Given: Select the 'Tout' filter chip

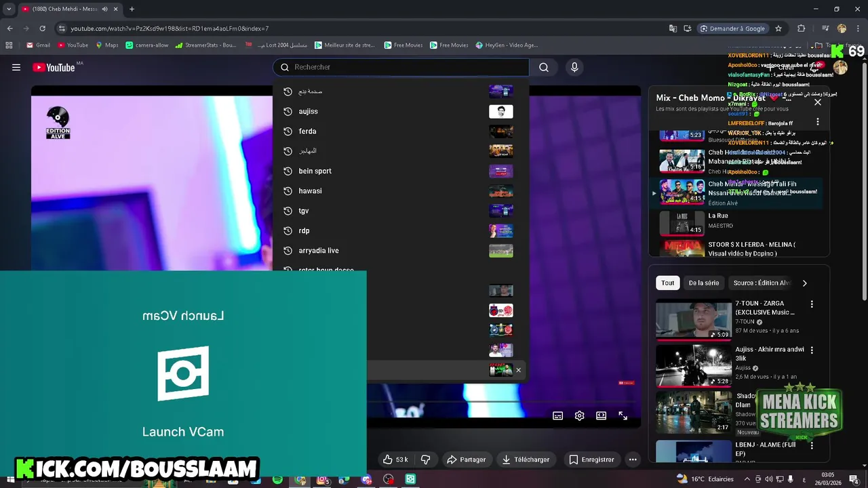Looking at the screenshot, I should (668, 283).
